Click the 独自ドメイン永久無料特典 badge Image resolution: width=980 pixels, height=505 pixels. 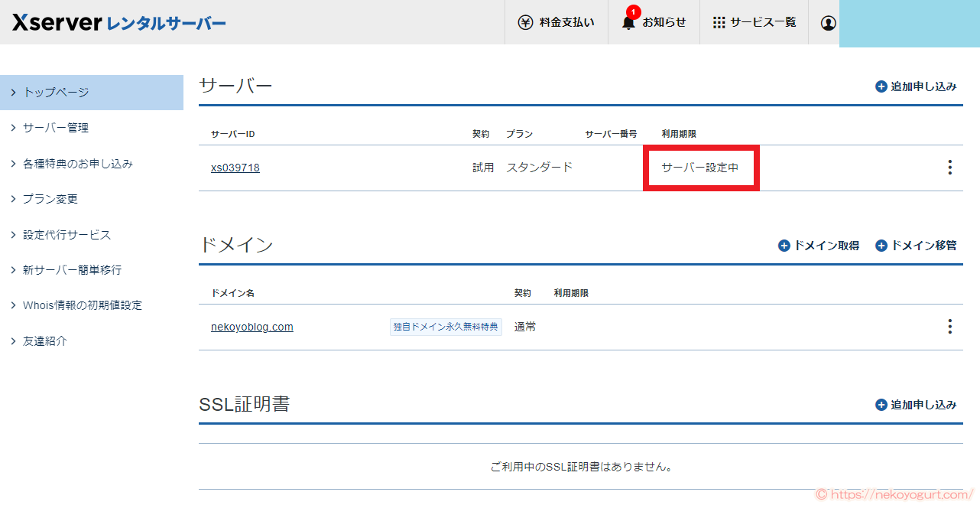coord(446,326)
